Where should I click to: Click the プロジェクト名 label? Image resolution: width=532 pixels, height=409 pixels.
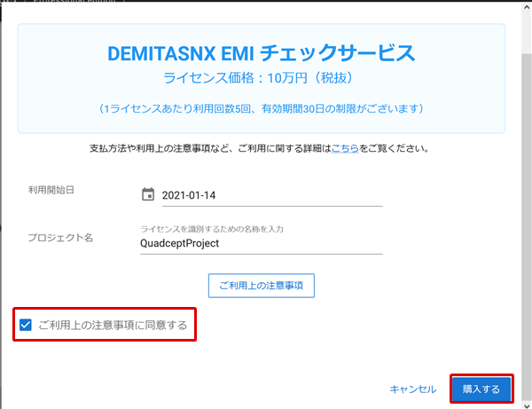[60, 237]
